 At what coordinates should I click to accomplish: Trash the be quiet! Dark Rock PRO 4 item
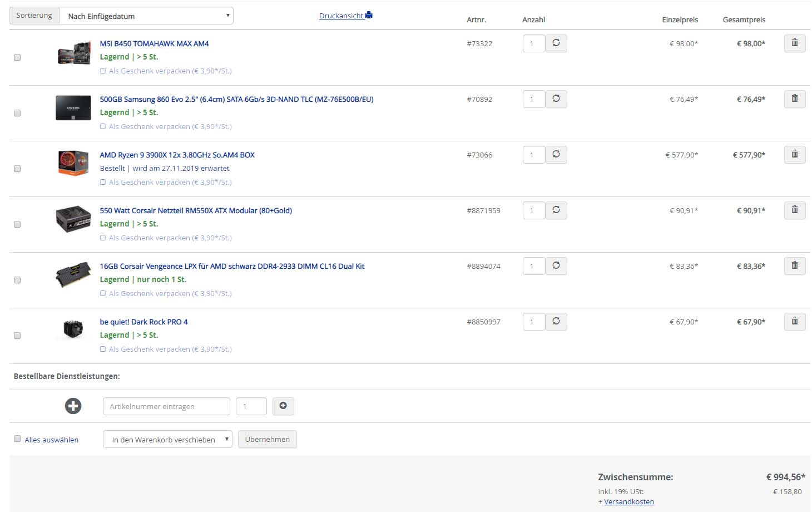coord(795,322)
